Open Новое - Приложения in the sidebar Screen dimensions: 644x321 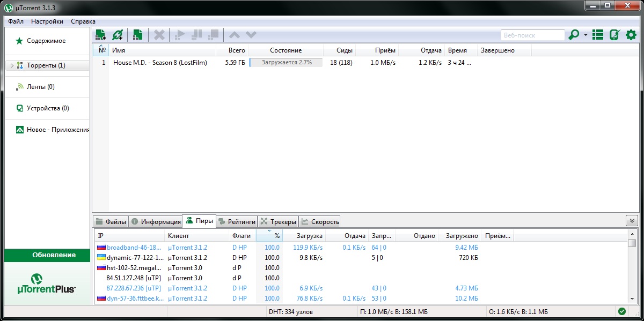46,130
